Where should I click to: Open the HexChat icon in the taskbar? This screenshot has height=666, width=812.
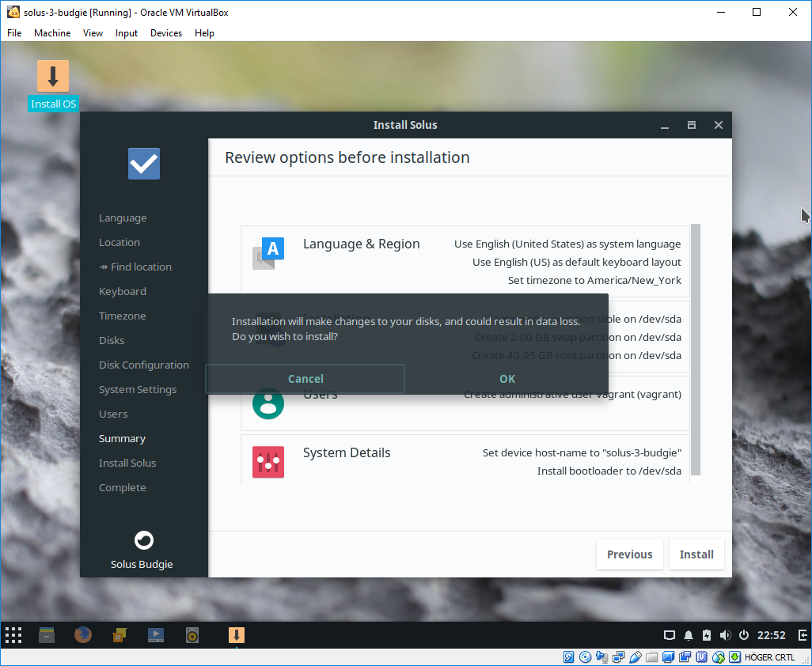point(120,635)
